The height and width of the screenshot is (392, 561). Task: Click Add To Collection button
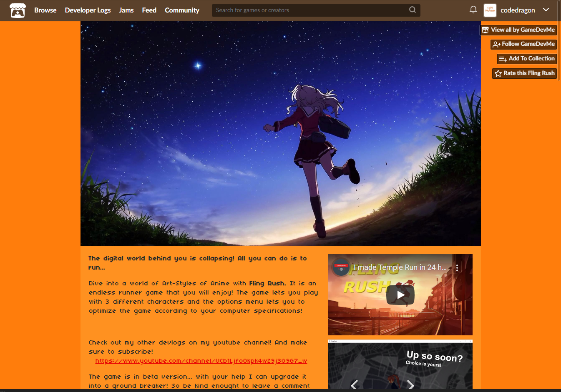[527, 58]
